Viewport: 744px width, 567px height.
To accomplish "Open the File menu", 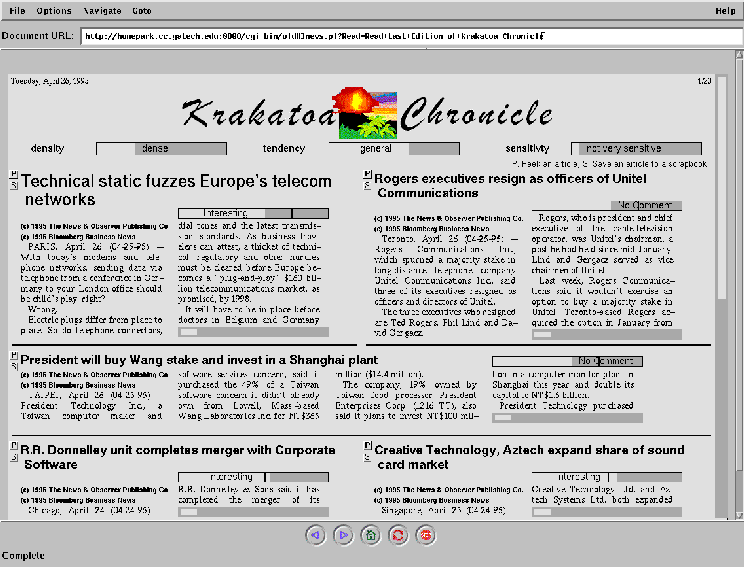I will (17, 10).
